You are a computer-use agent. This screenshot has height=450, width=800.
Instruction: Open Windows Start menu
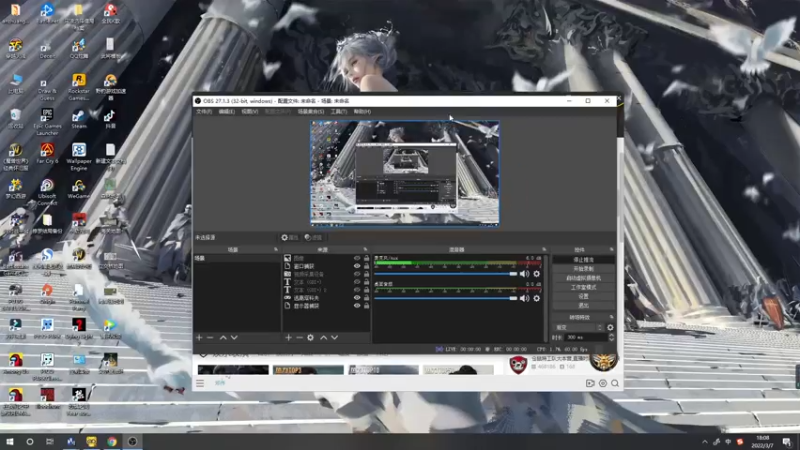(10, 442)
